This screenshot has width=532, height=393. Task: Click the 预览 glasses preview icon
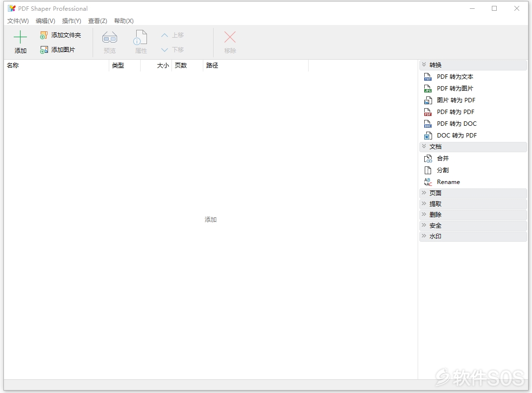click(110, 38)
